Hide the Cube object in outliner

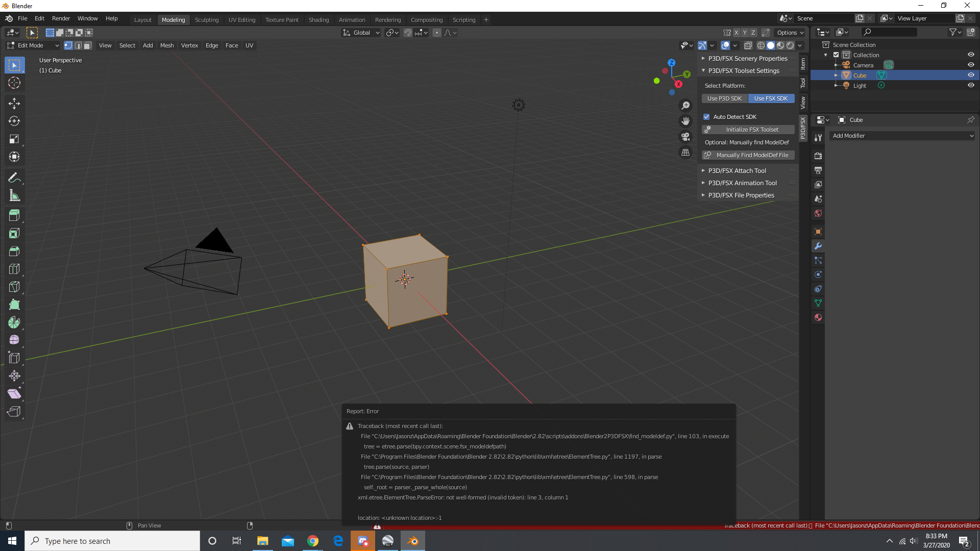pyautogui.click(x=971, y=75)
